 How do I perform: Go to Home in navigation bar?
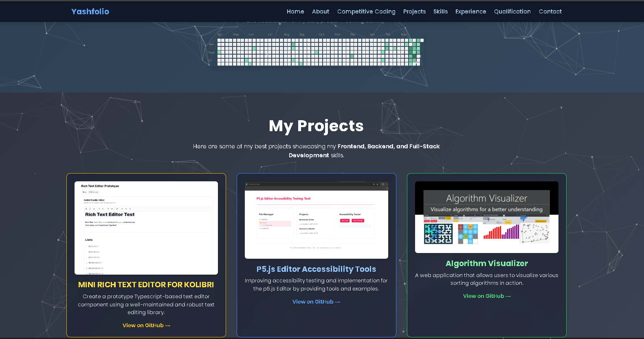pos(295,11)
